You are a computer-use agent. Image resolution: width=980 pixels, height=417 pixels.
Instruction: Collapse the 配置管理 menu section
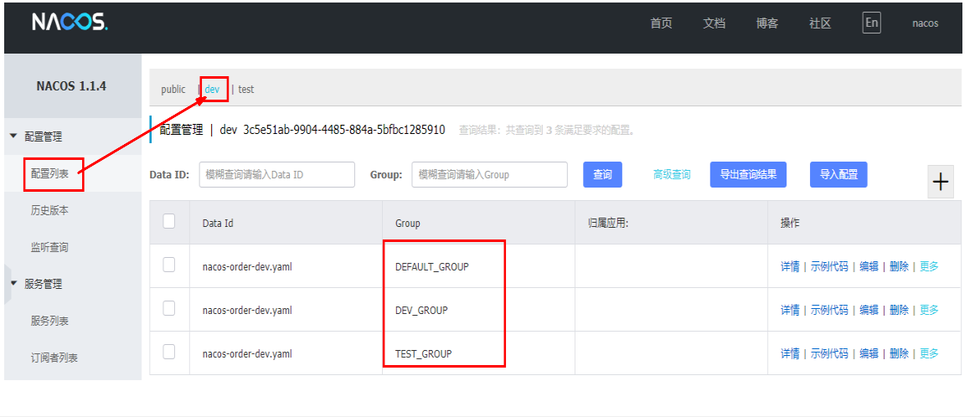click(x=14, y=137)
